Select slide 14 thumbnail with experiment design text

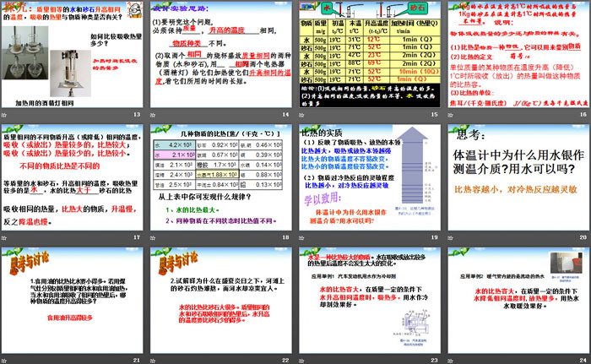(x=221, y=54)
